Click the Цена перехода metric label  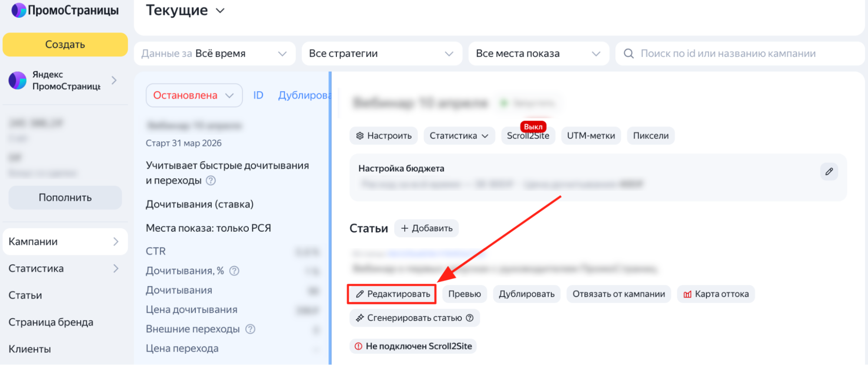(182, 348)
